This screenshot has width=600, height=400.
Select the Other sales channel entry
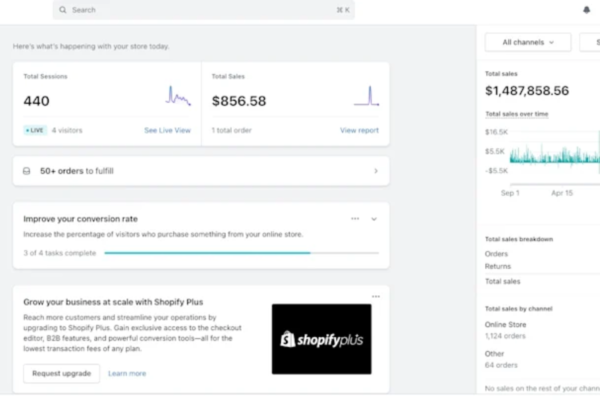[x=494, y=354]
